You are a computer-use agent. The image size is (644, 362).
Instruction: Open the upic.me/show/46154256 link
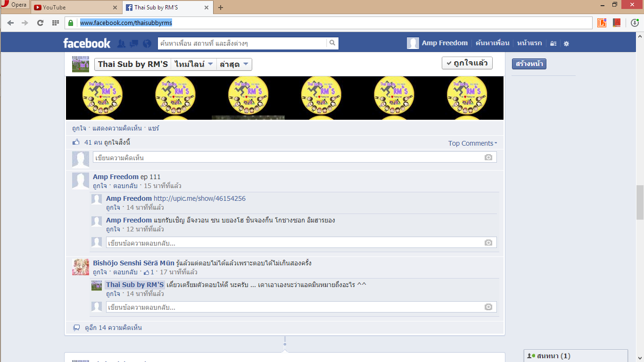(199, 198)
